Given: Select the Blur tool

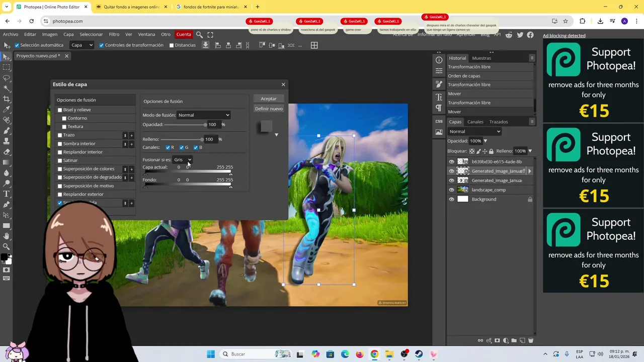Looking at the screenshot, I should point(7,173).
